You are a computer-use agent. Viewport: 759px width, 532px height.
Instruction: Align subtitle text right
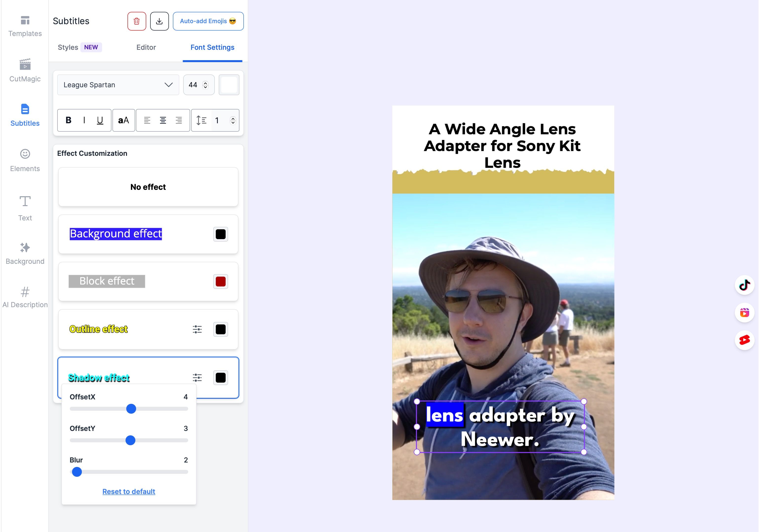click(179, 120)
